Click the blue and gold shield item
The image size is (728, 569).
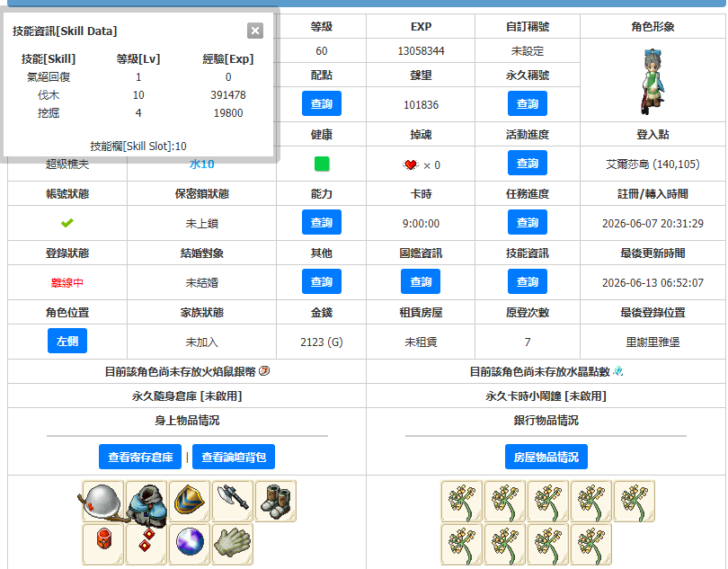(x=189, y=502)
